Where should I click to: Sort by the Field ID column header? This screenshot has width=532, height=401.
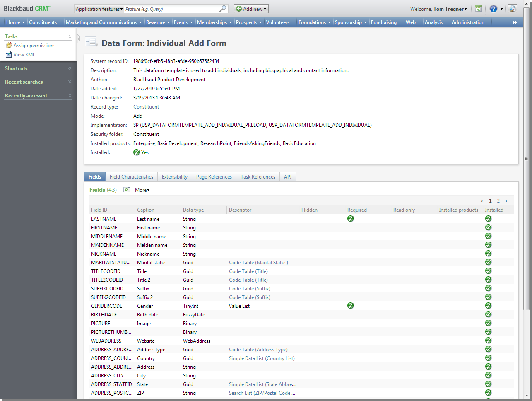112,210
